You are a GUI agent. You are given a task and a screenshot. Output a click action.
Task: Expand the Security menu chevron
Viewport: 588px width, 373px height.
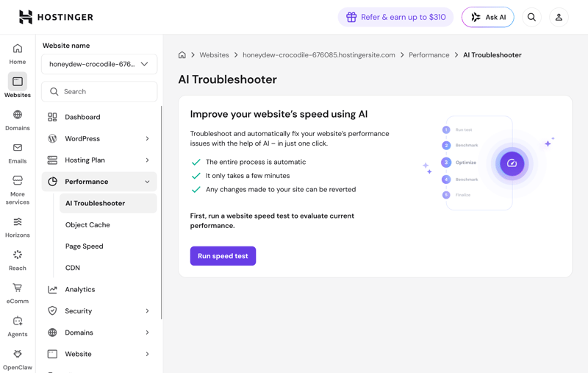point(148,310)
